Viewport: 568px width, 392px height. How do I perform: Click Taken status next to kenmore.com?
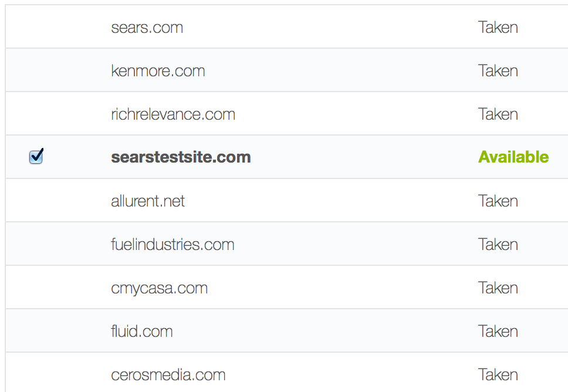(x=498, y=71)
